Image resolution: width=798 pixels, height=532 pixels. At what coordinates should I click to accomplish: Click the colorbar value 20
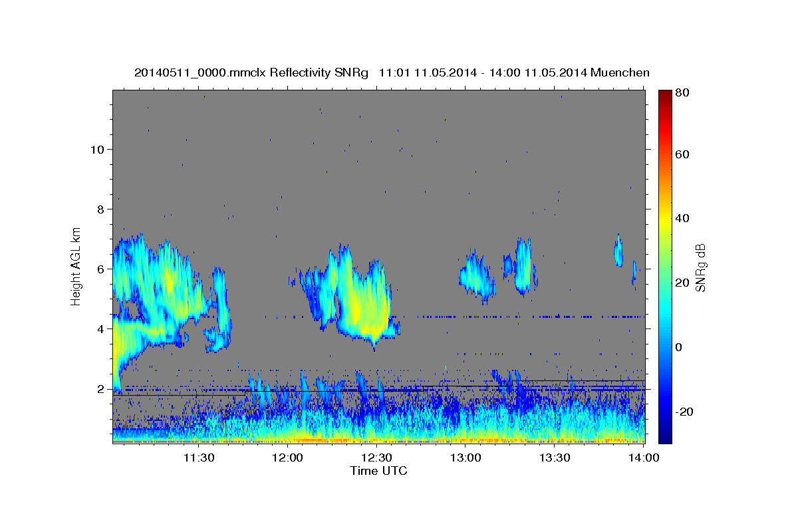click(682, 283)
